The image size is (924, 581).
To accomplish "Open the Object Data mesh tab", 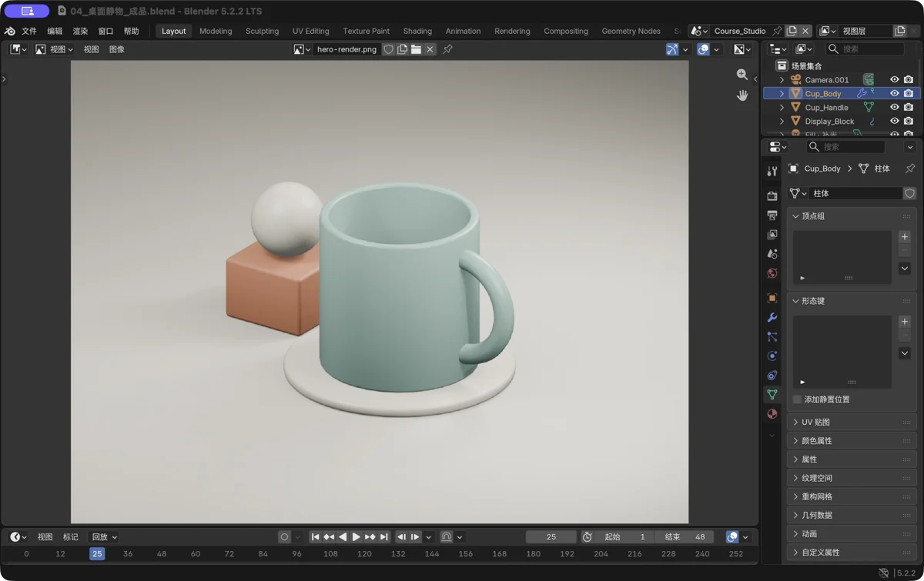I will tap(772, 394).
